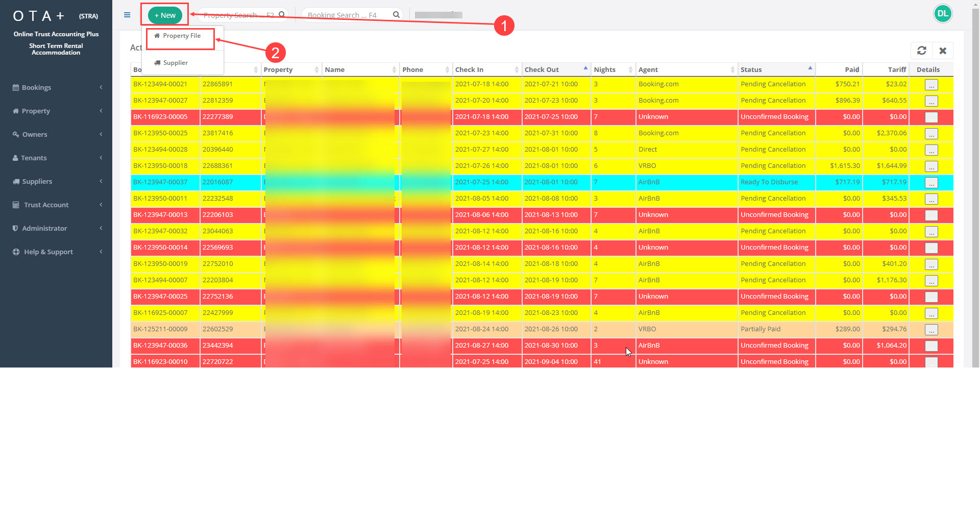Click the Trust Account calculator icon
Screen dimensions: 980x514
(x=16, y=205)
